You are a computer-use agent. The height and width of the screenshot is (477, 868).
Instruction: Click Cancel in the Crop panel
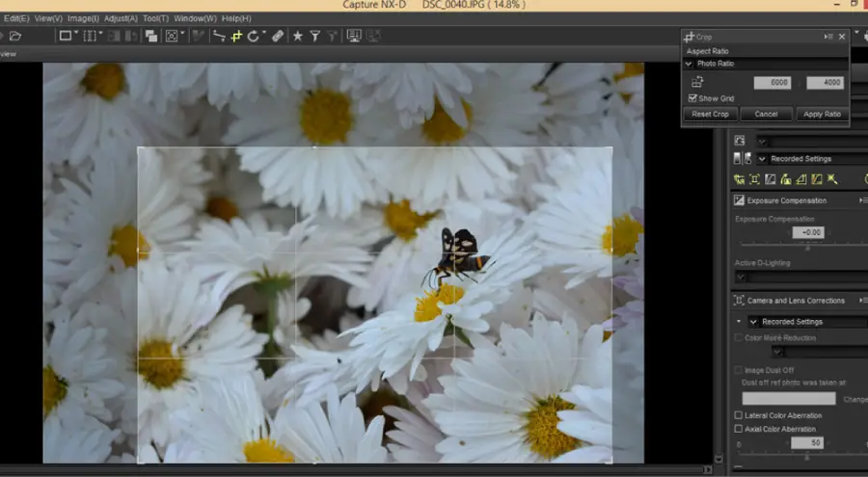[766, 114]
